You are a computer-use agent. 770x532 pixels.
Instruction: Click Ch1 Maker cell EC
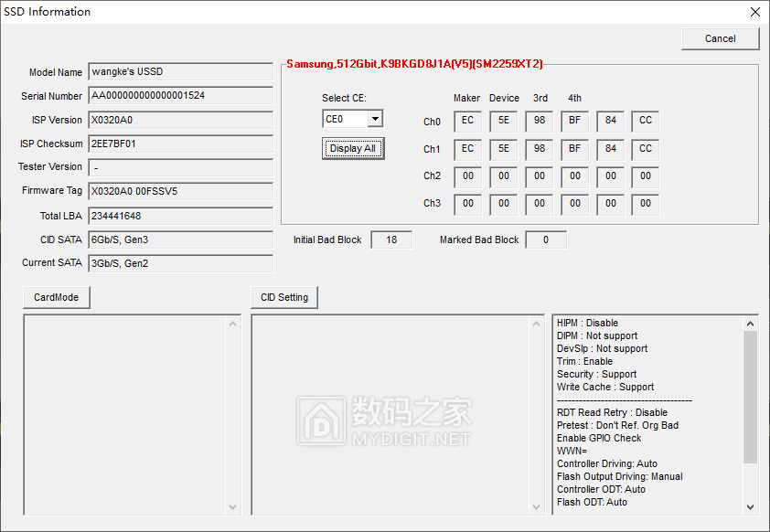[x=468, y=149]
